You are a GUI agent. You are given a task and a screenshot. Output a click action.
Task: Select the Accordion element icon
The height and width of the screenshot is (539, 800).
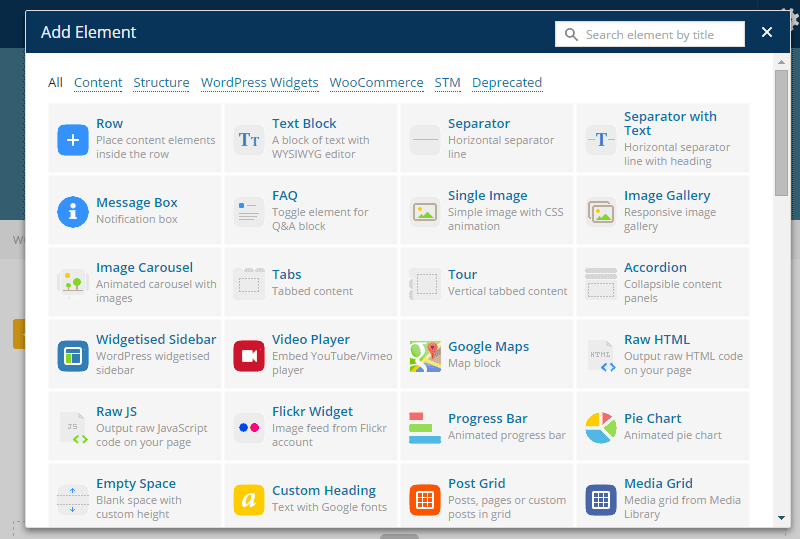pyautogui.click(x=601, y=283)
